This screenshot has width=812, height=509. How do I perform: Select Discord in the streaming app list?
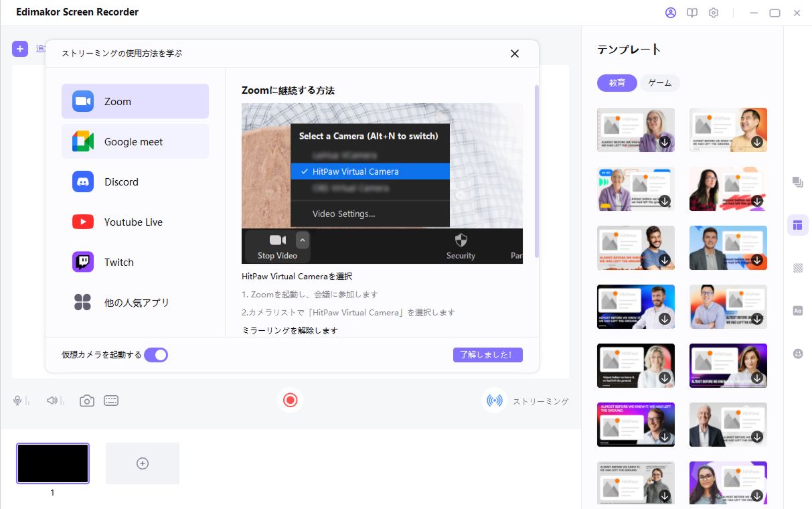pyautogui.click(x=135, y=181)
